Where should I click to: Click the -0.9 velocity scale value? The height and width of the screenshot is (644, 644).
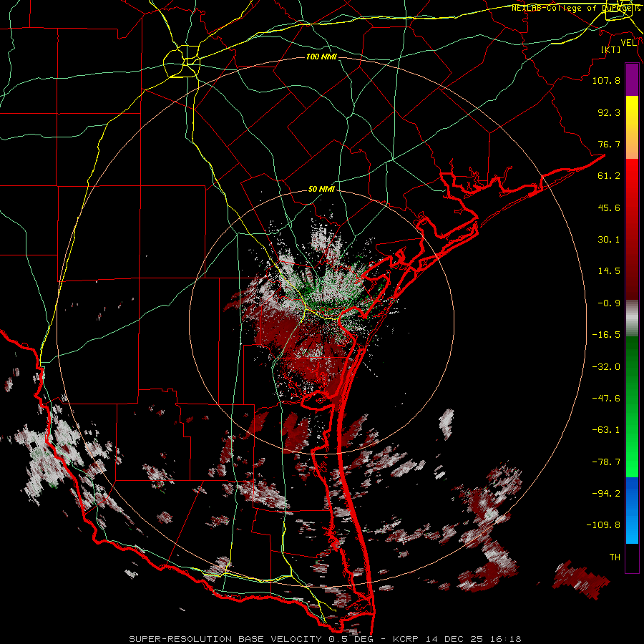(x=609, y=303)
